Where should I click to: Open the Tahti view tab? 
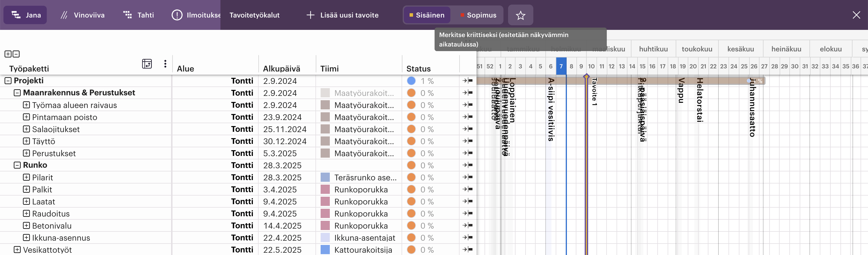pyautogui.click(x=138, y=15)
